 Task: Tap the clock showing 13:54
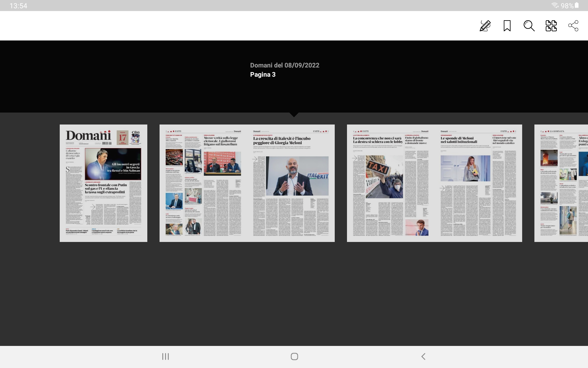(18, 6)
